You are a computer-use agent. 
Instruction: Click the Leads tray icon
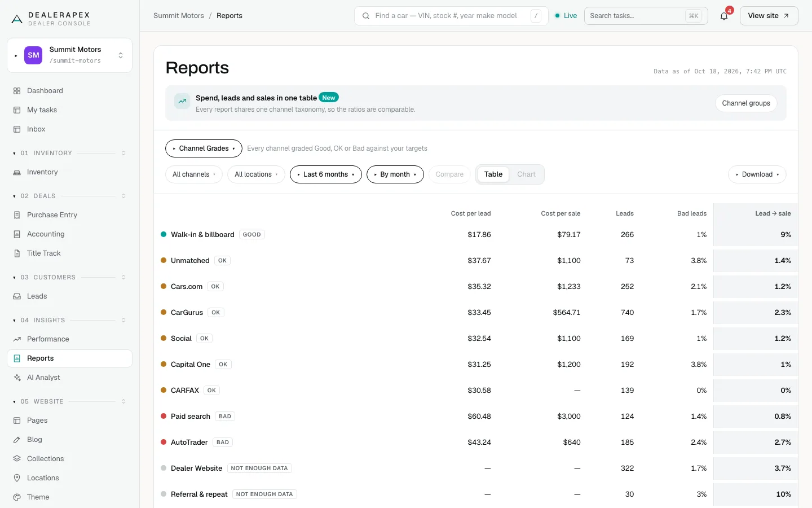pyautogui.click(x=17, y=296)
